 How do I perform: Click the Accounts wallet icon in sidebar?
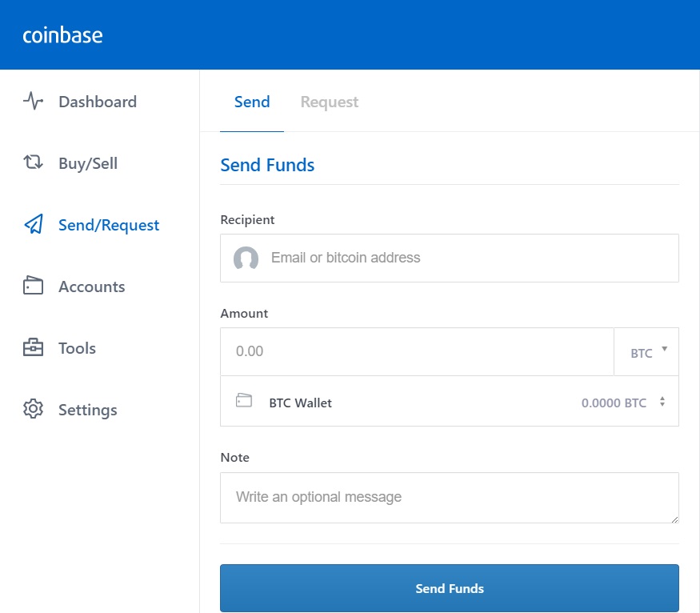click(x=33, y=286)
